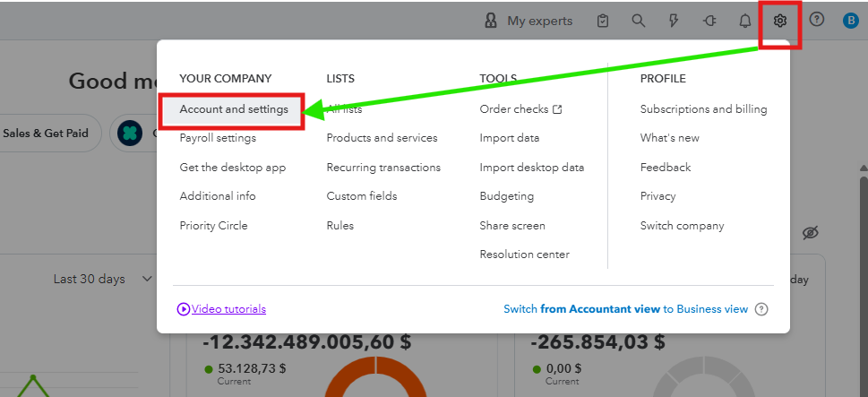The width and height of the screenshot is (868, 397).
Task: Expand the Last 30 days dropdown
Action: tap(102, 279)
